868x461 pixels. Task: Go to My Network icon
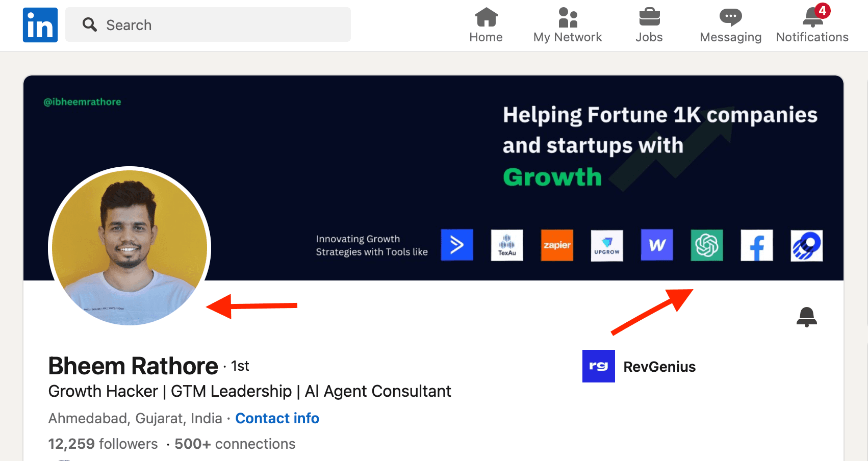[568, 18]
